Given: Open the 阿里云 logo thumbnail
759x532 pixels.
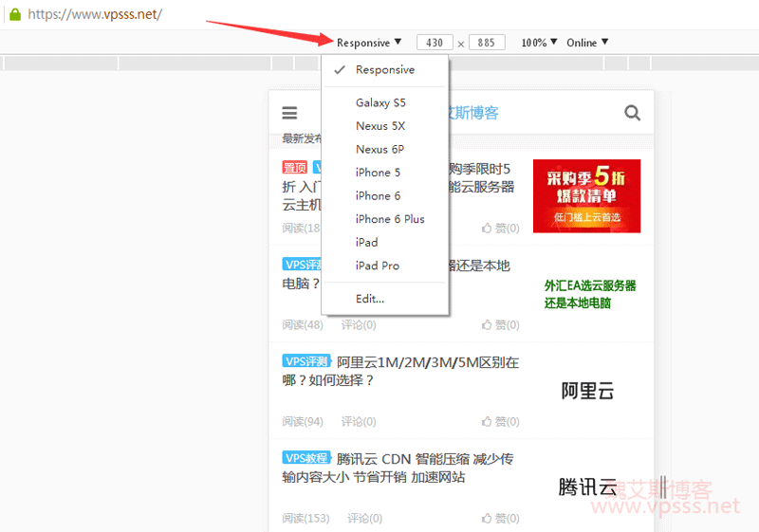Looking at the screenshot, I should click(587, 391).
